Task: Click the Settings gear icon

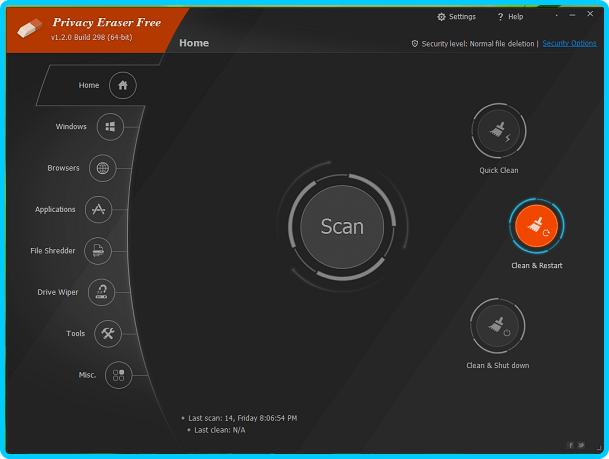Action: (441, 17)
